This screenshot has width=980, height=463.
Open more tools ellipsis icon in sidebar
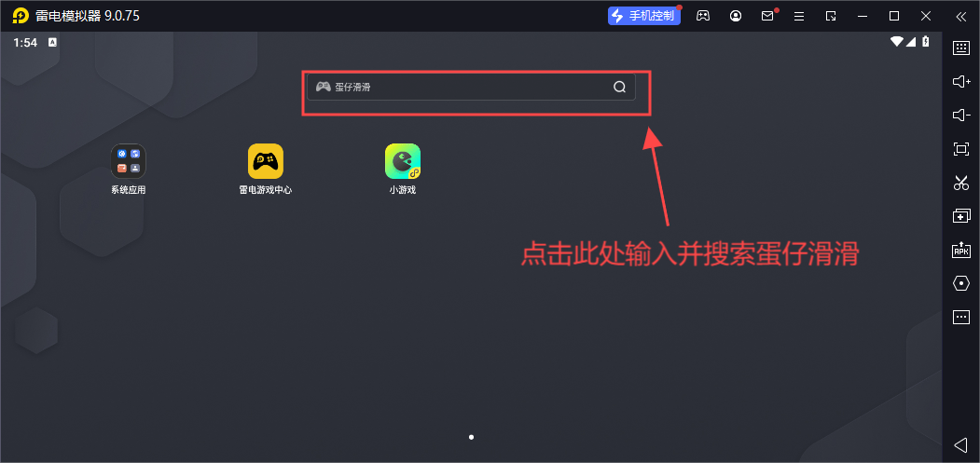(961, 317)
